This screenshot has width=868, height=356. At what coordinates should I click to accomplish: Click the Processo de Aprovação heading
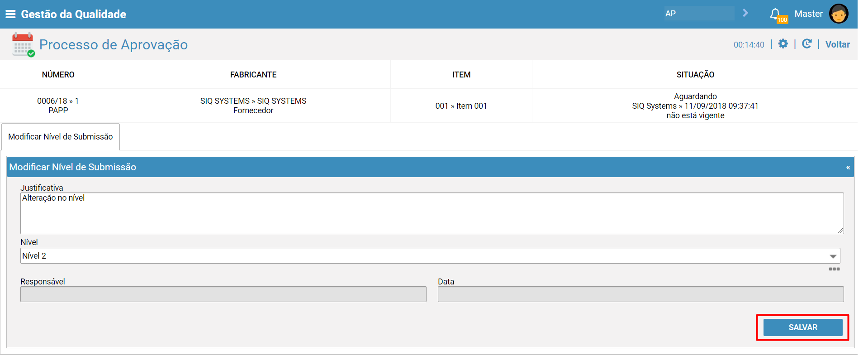(114, 44)
